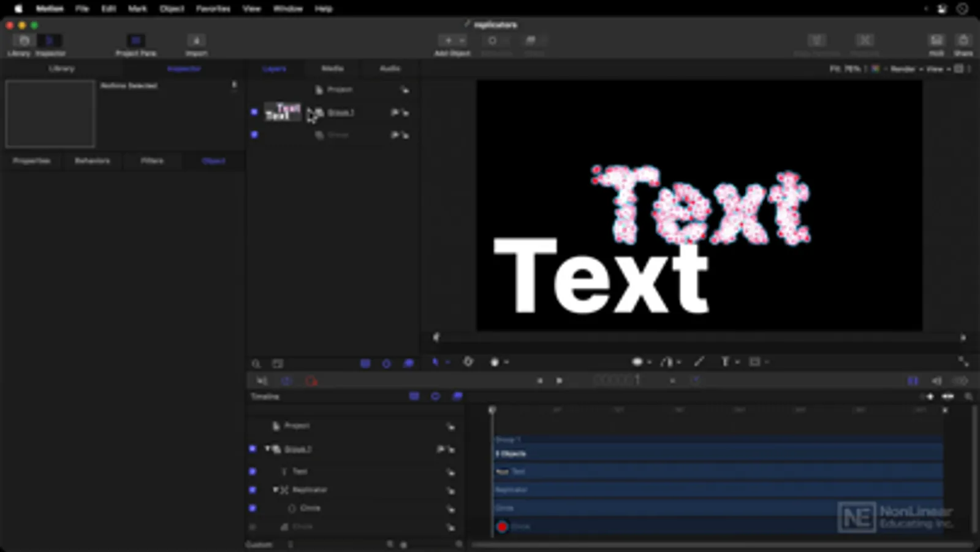Click the mini-timeline scrubber below the canvas
The height and width of the screenshot is (552, 980).
tap(699, 337)
